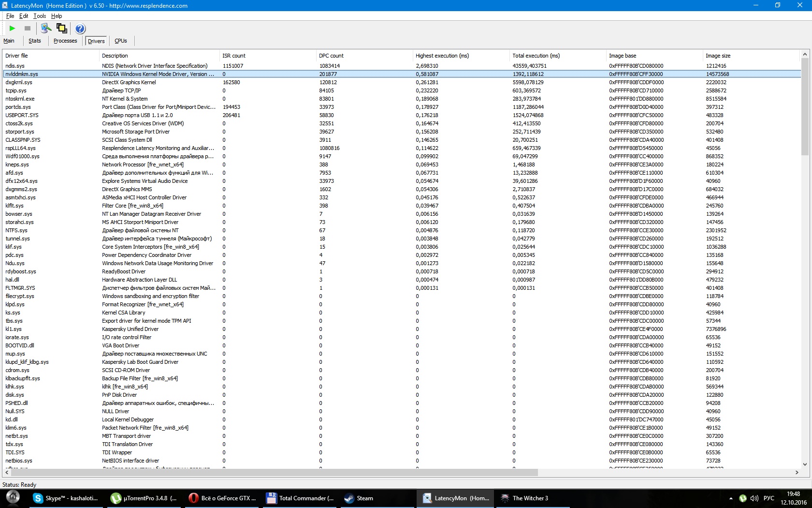Sort by the ISR count column header

[268, 56]
